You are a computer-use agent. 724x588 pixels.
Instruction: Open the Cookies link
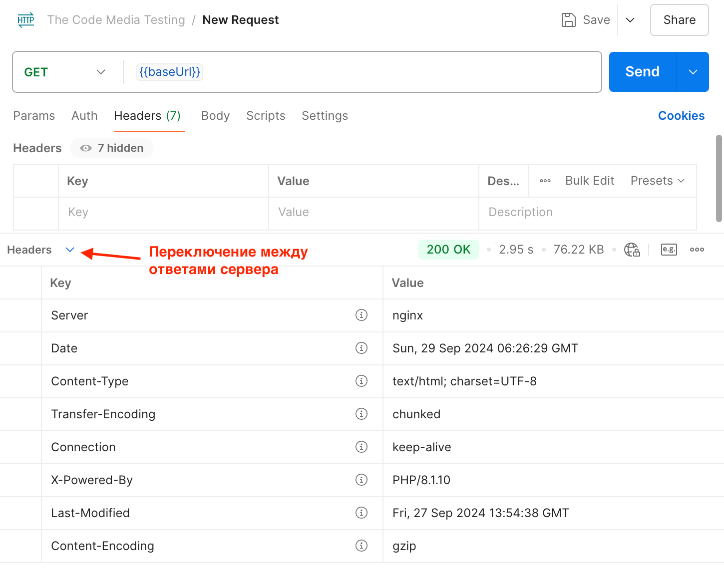[681, 116]
